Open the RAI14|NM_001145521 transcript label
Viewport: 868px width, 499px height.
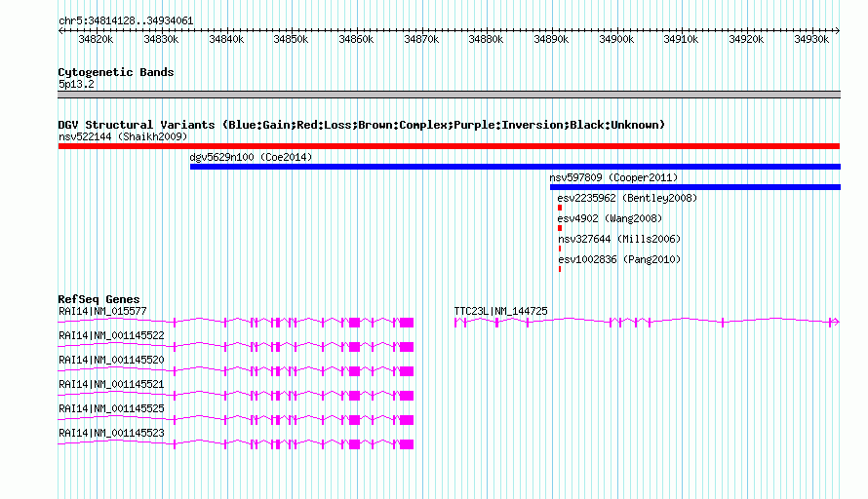pyautogui.click(x=111, y=385)
